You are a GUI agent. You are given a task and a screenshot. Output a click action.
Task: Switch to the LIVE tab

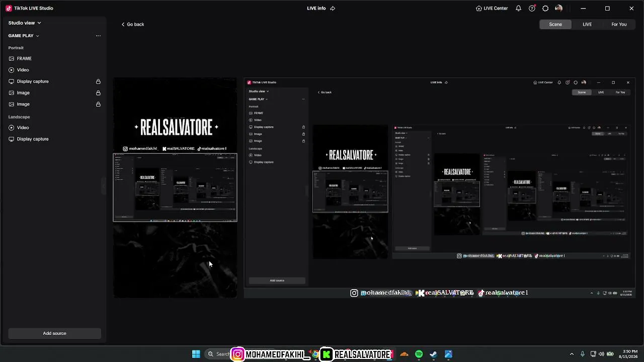(x=587, y=24)
